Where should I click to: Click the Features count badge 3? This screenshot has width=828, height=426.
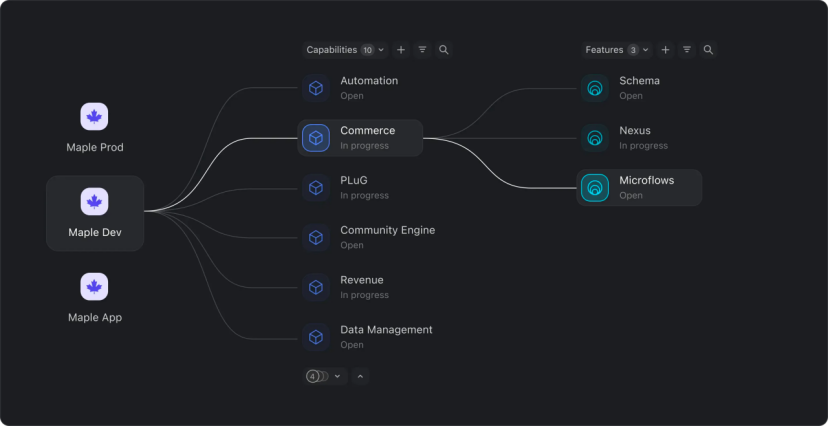point(633,50)
